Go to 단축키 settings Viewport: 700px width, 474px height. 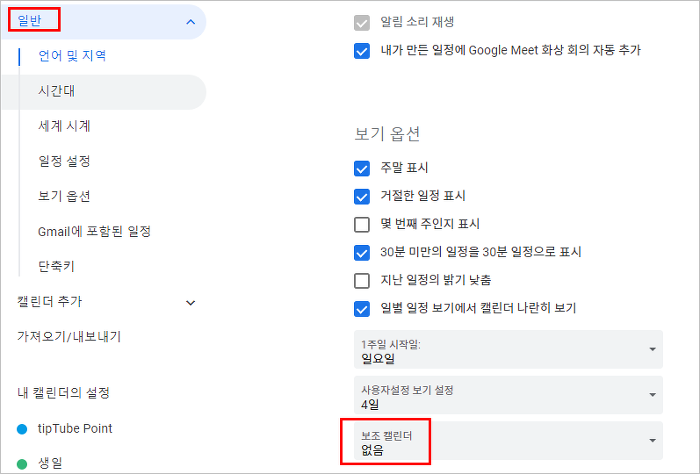[56, 266]
